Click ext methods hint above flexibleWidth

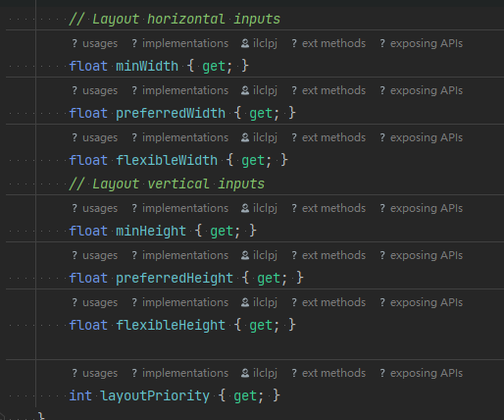[x=328, y=137]
